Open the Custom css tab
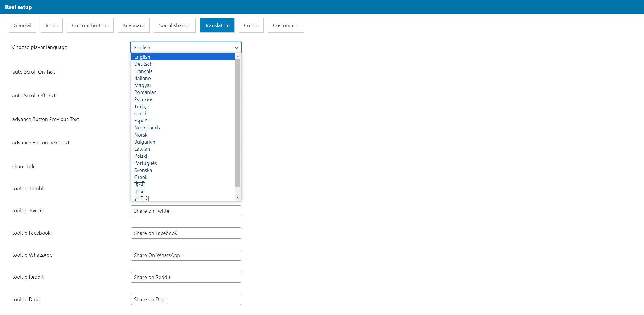This screenshot has height=315, width=644. click(285, 25)
